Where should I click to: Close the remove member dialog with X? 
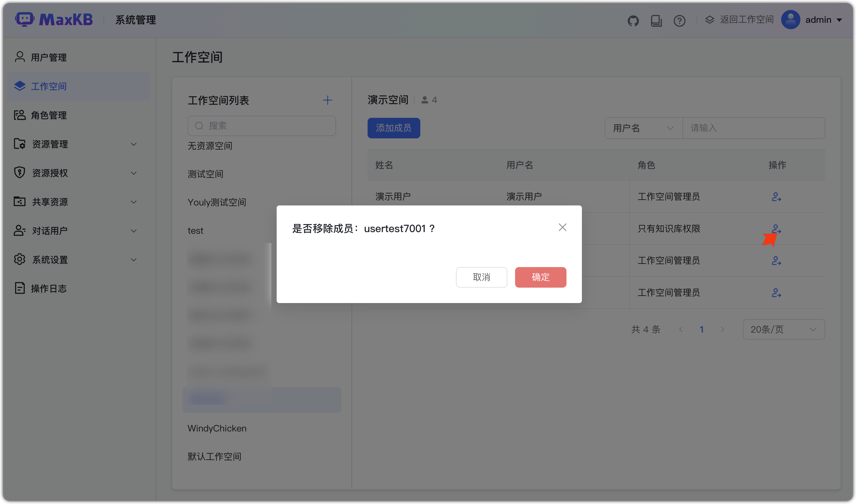pos(563,227)
